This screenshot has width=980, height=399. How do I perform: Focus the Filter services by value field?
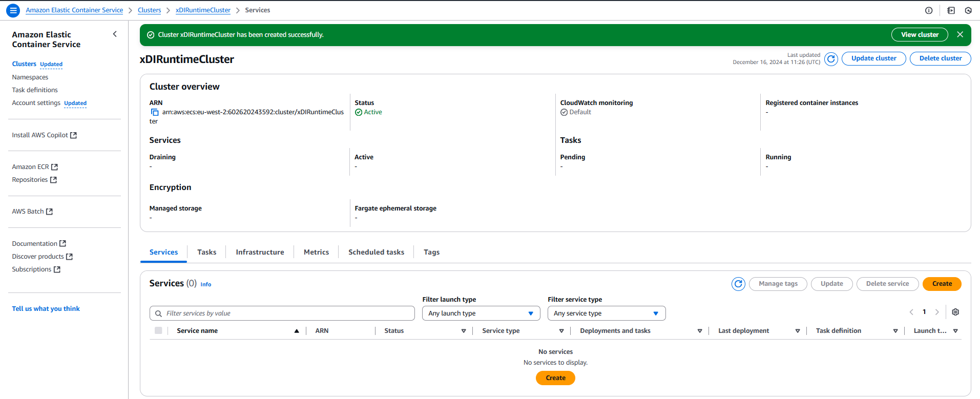click(x=282, y=313)
